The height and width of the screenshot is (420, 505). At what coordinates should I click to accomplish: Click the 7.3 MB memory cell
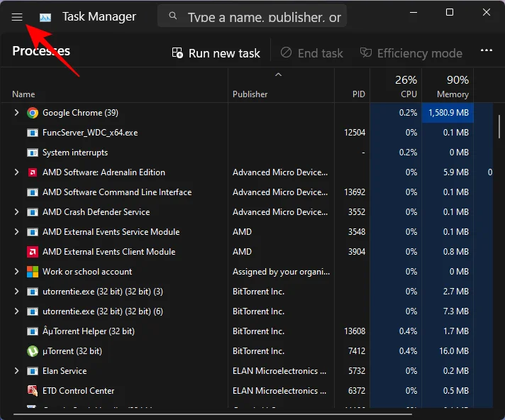456,311
